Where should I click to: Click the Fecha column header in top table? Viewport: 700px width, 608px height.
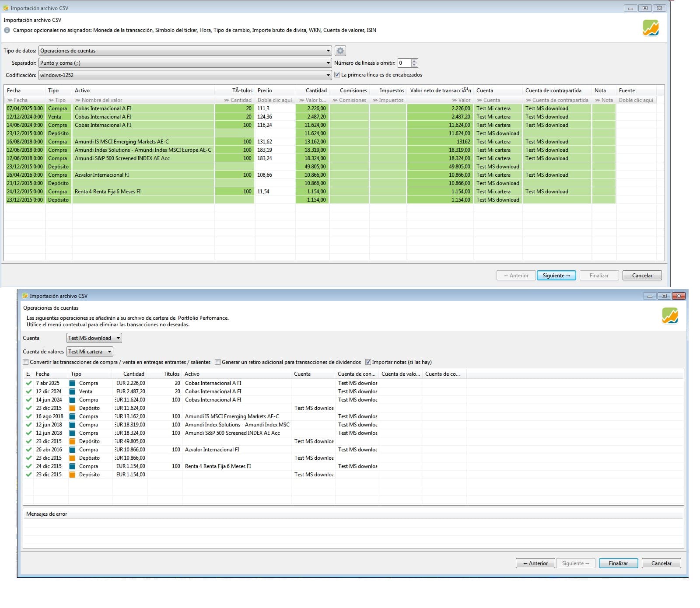coord(24,91)
